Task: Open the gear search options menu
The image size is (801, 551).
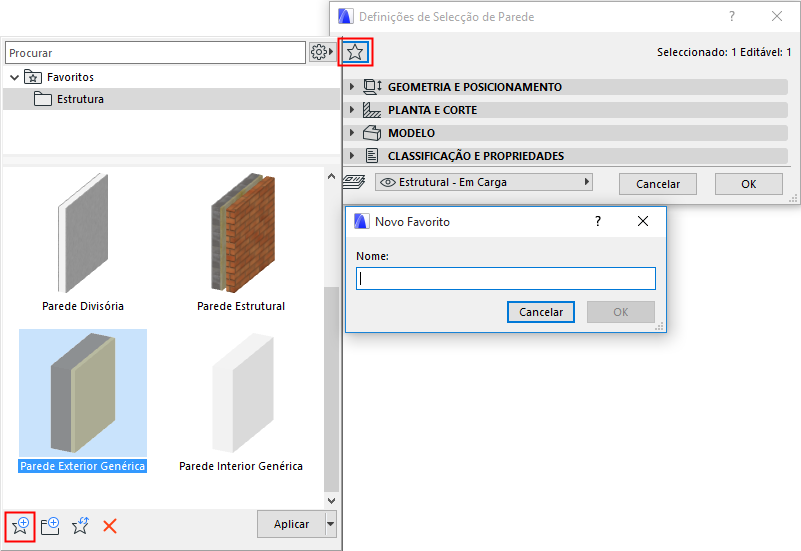Action: (x=322, y=52)
